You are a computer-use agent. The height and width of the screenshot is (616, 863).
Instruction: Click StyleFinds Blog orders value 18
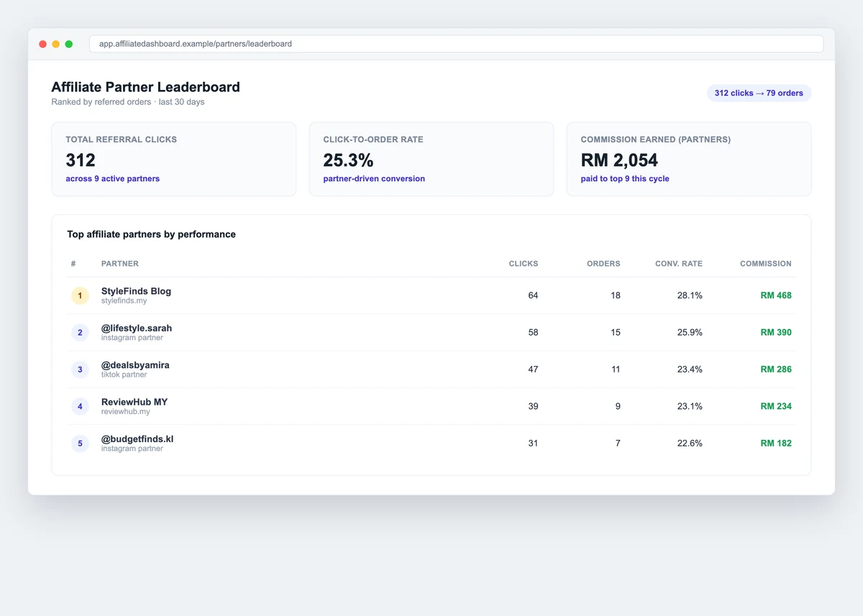(x=616, y=295)
